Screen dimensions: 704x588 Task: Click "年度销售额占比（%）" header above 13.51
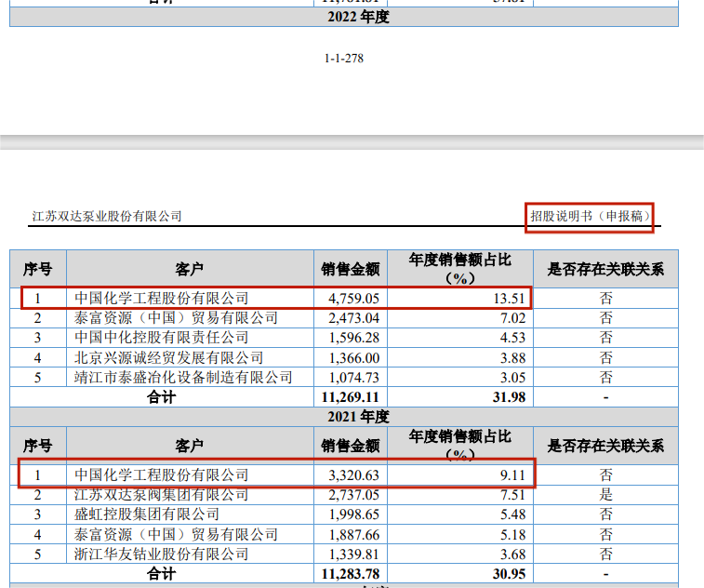tap(460, 269)
